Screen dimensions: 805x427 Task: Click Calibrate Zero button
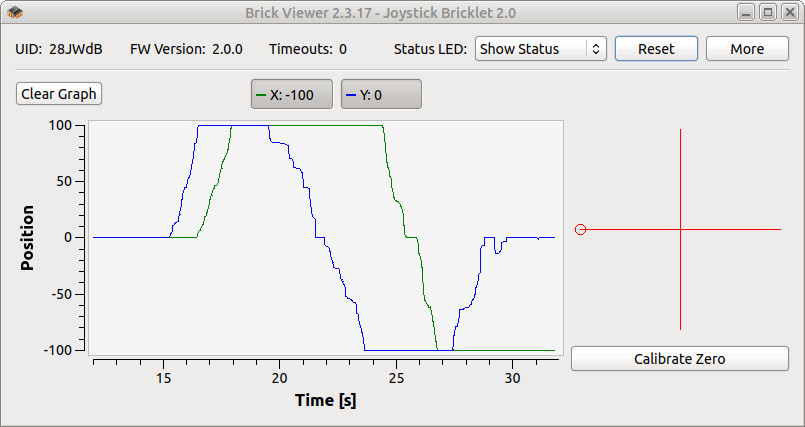coord(680,358)
